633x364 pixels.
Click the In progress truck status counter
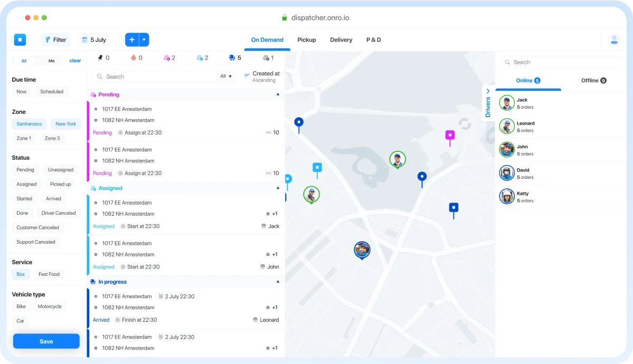pyautogui.click(x=235, y=58)
